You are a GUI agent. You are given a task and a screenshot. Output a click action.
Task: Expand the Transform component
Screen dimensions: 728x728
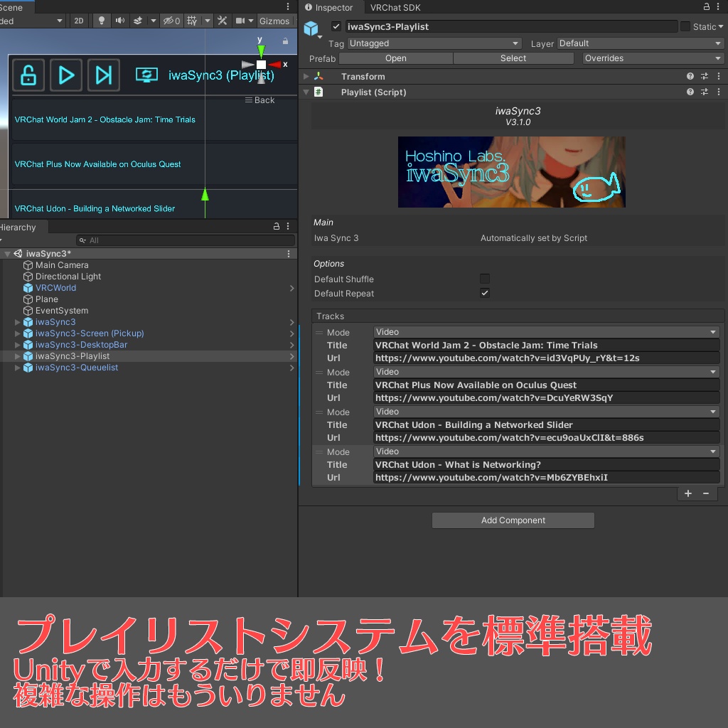click(306, 76)
